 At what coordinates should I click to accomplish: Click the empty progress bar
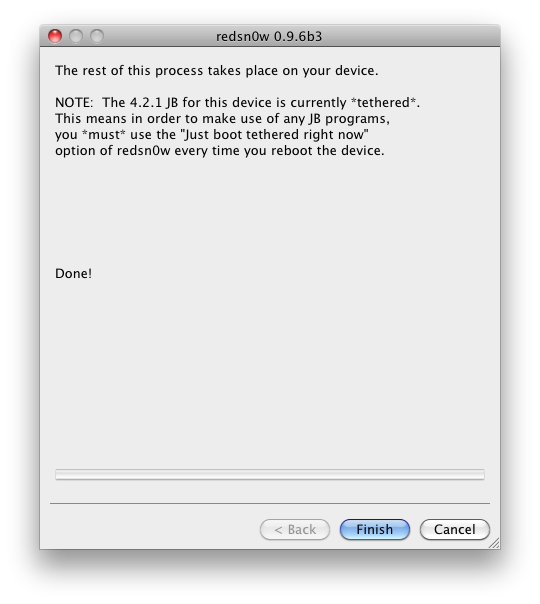click(x=270, y=475)
